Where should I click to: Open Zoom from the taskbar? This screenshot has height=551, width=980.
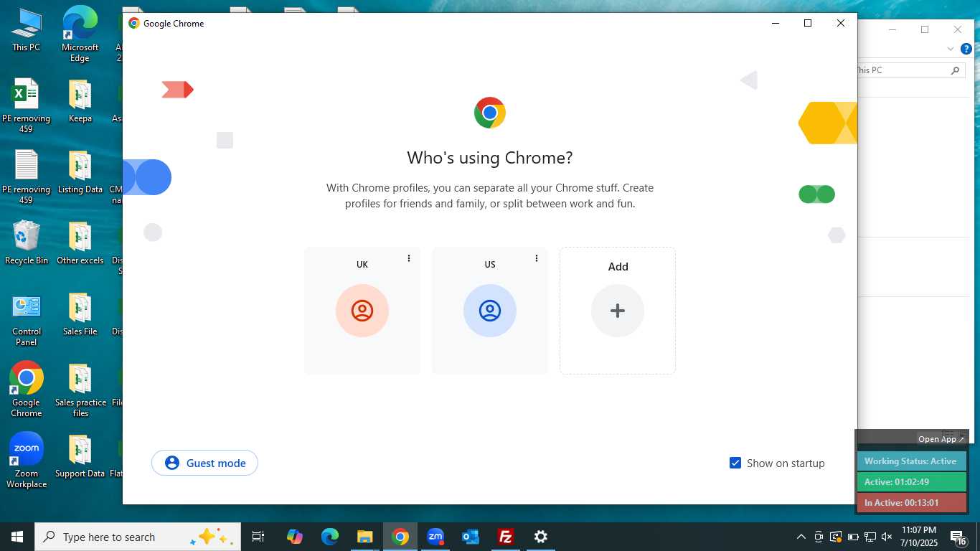click(x=435, y=537)
